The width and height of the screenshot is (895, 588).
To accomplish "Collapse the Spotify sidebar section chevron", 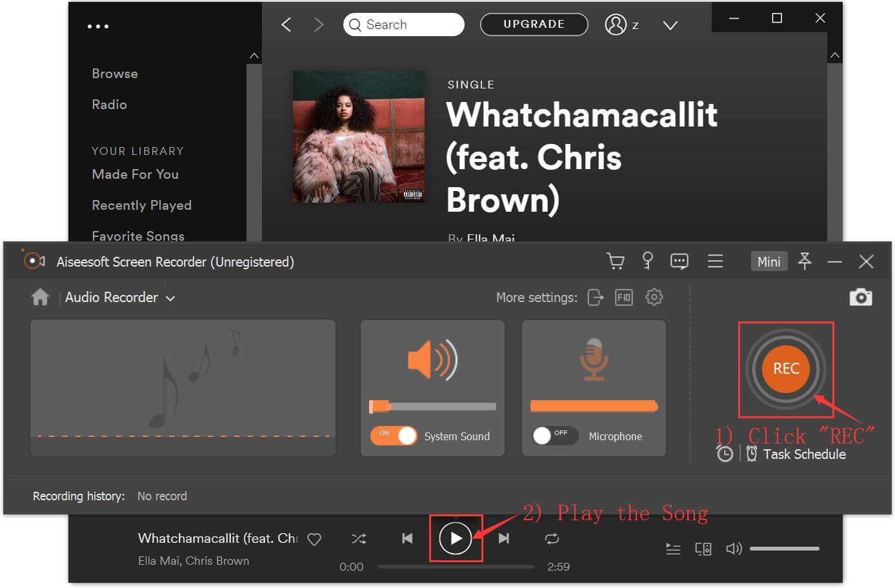I will (x=254, y=56).
